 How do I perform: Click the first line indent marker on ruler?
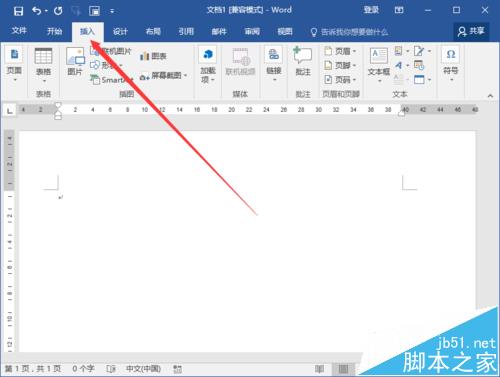(58, 106)
